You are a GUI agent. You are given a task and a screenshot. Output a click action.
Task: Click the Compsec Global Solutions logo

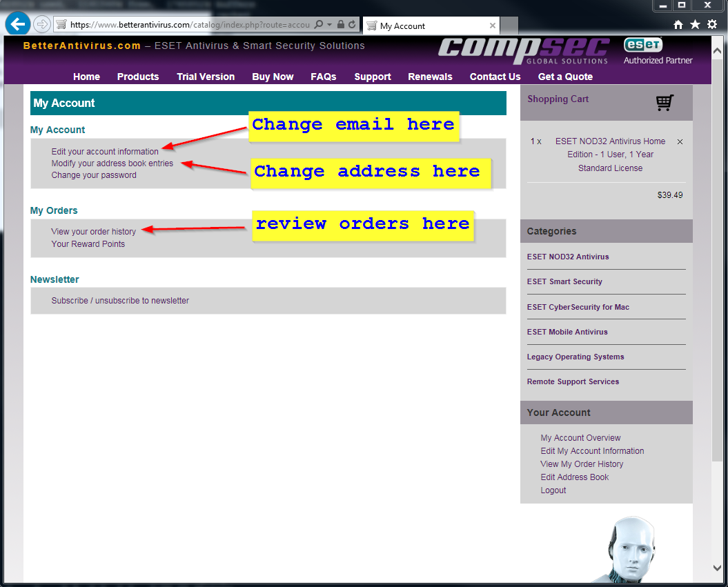(524, 50)
